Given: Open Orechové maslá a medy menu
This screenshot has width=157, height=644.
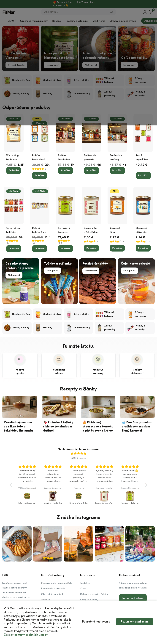Looking at the screenshot, I should [x=34, y=21].
